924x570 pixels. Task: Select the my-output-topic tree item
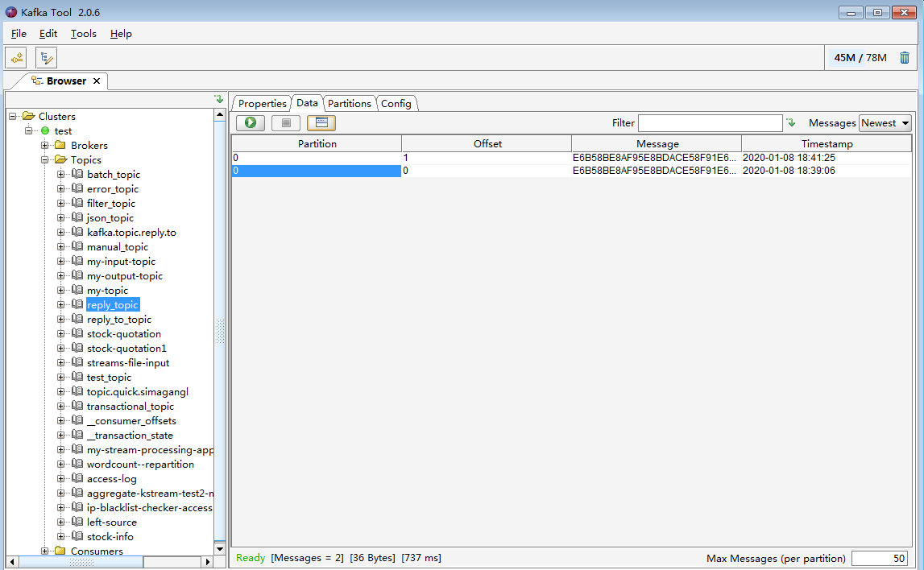point(125,275)
